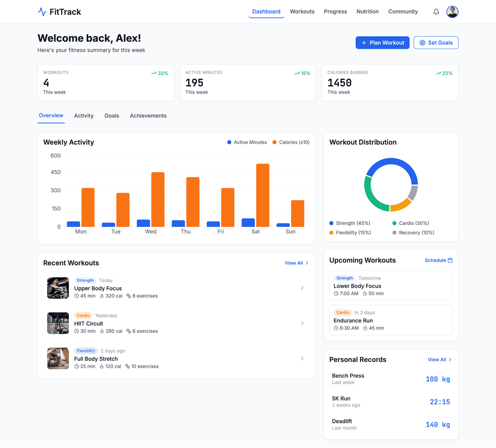
Task: Select the Active Minutes legend dot
Action: (x=228, y=142)
